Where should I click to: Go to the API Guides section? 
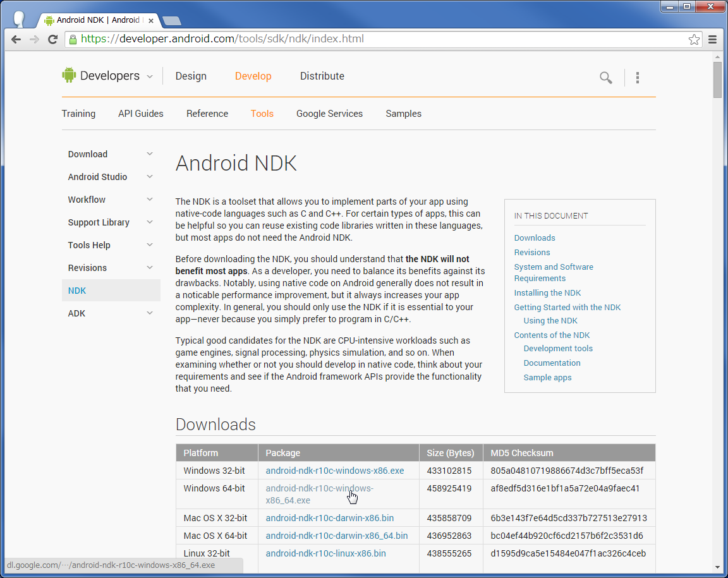pyautogui.click(x=141, y=114)
